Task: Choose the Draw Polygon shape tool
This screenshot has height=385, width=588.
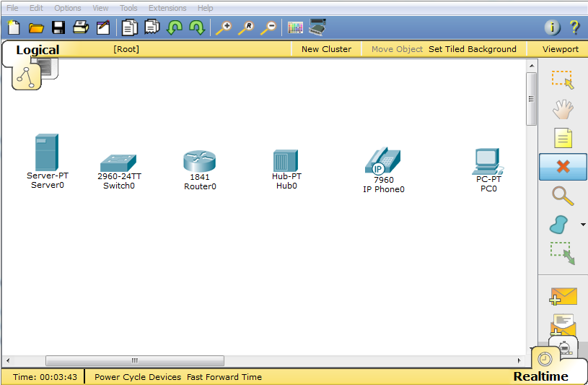Action: 558,225
